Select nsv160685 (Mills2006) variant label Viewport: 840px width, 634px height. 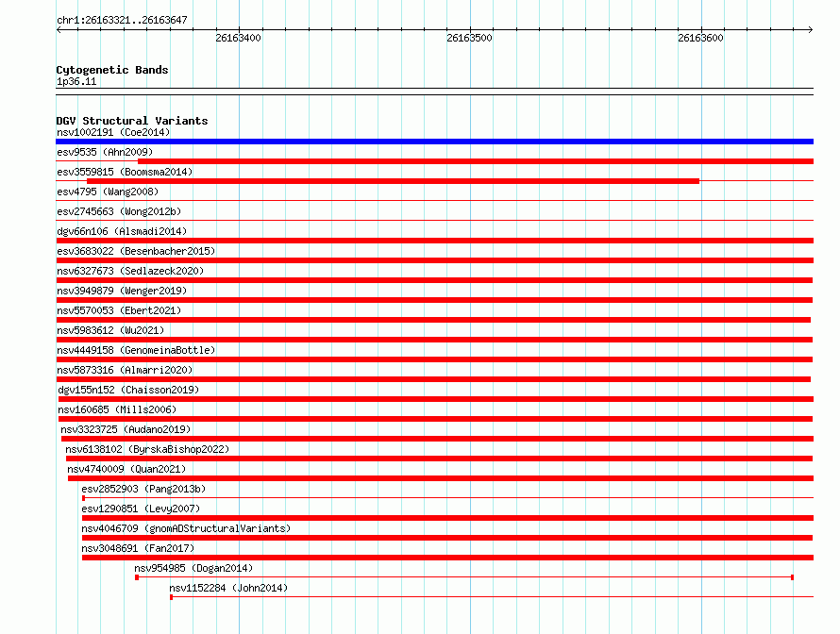pyautogui.click(x=117, y=409)
